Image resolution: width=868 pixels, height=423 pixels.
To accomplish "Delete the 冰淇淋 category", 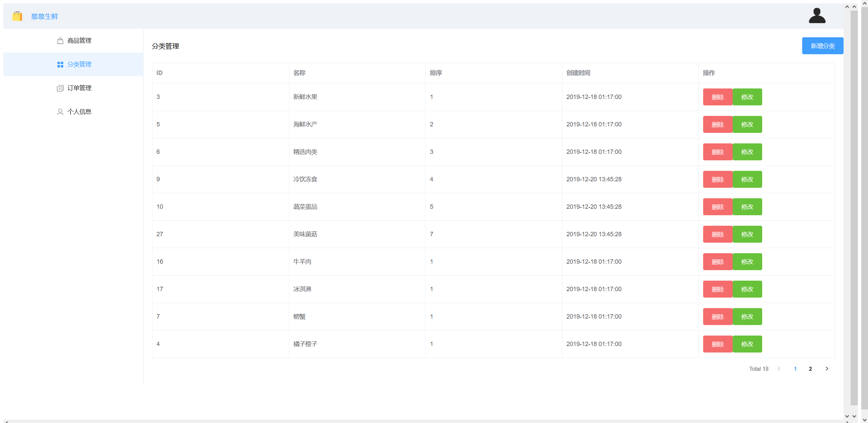I will pos(718,289).
